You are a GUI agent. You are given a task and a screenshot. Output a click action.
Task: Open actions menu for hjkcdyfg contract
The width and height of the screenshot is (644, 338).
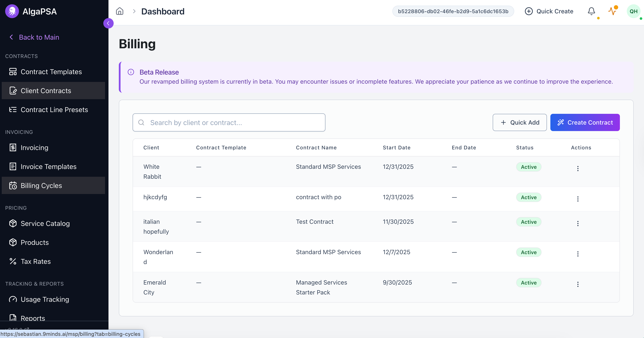tap(577, 199)
